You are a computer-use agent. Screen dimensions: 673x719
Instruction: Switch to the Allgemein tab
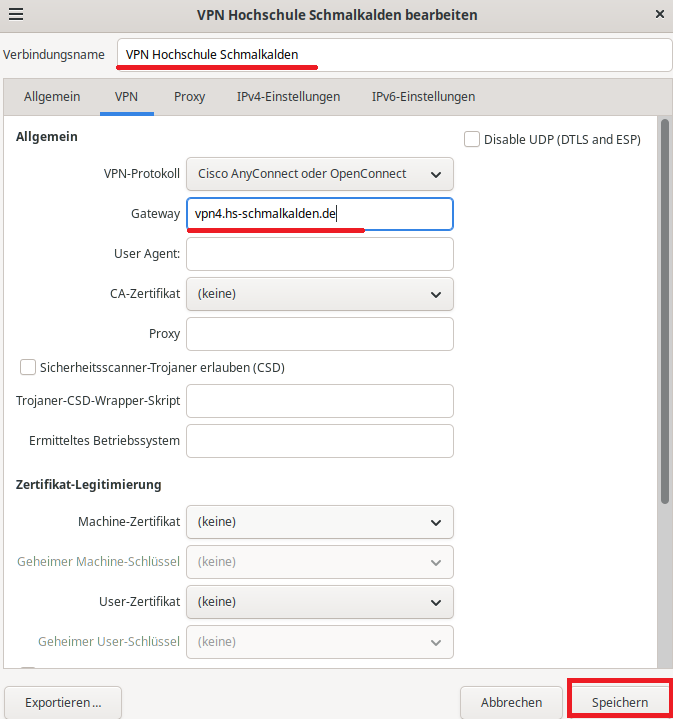[51, 97]
